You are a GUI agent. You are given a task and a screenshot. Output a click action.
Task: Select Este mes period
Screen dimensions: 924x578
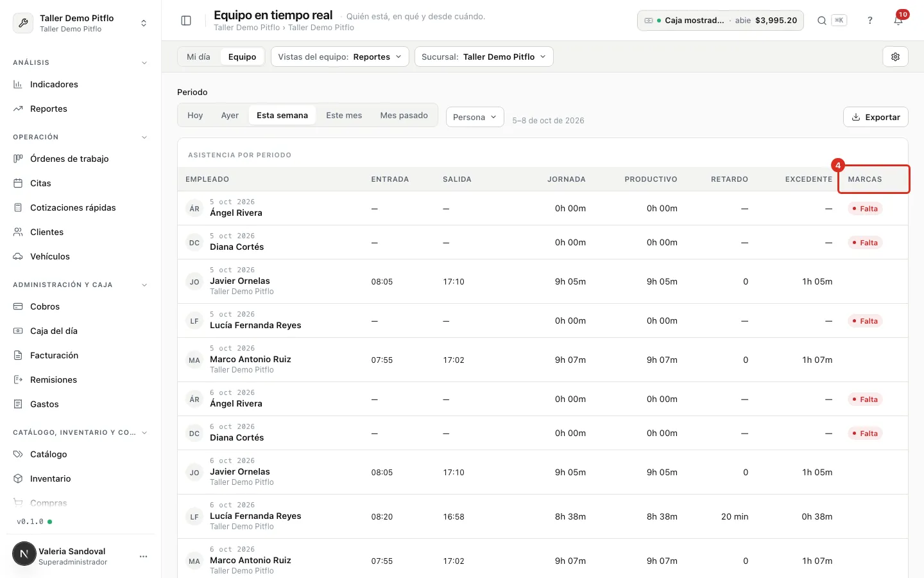344,116
